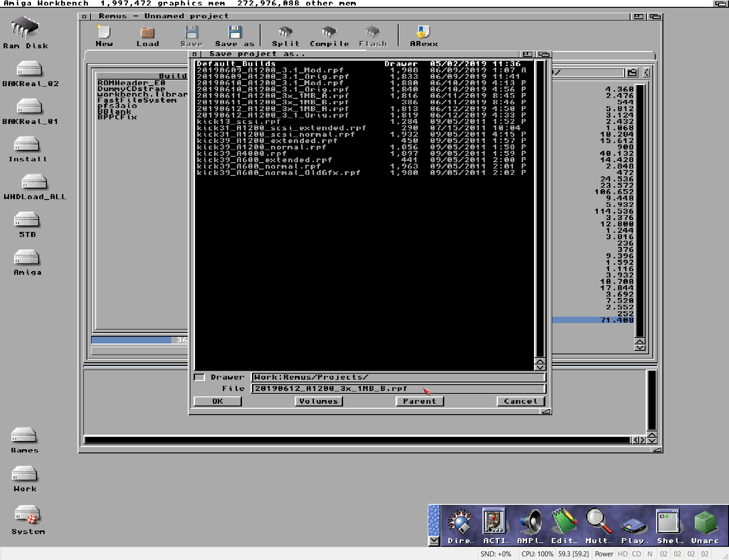Screen dimensions: 729x560
Task: Click the Save toolbar icon
Action: (x=191, y=36)
